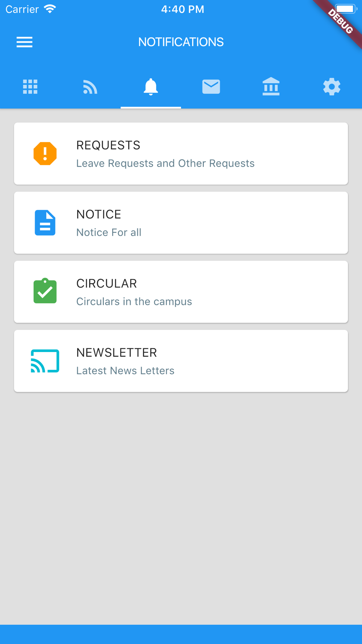
Task: Switch to the grid dashboard tab
Action: (x=30, y=87)
